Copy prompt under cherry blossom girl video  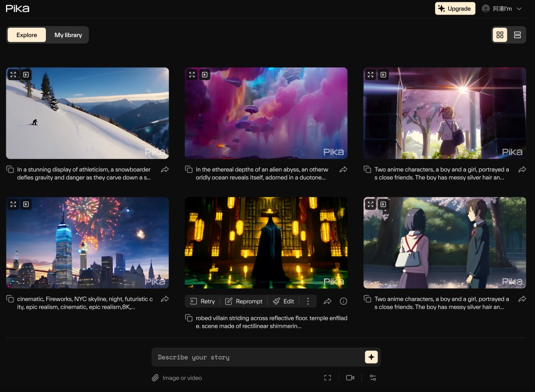pyautogui.click(x=368, y=169)
